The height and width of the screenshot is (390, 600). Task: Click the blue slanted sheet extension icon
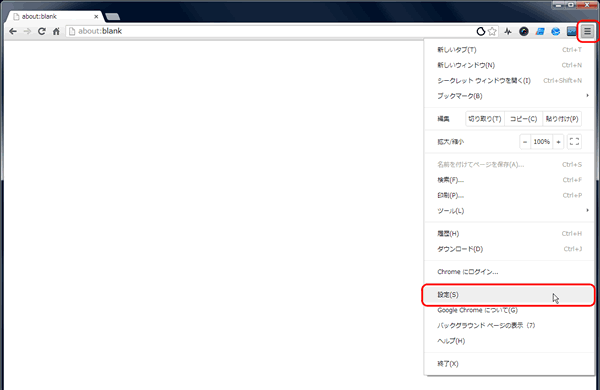[x=540, y=31]
